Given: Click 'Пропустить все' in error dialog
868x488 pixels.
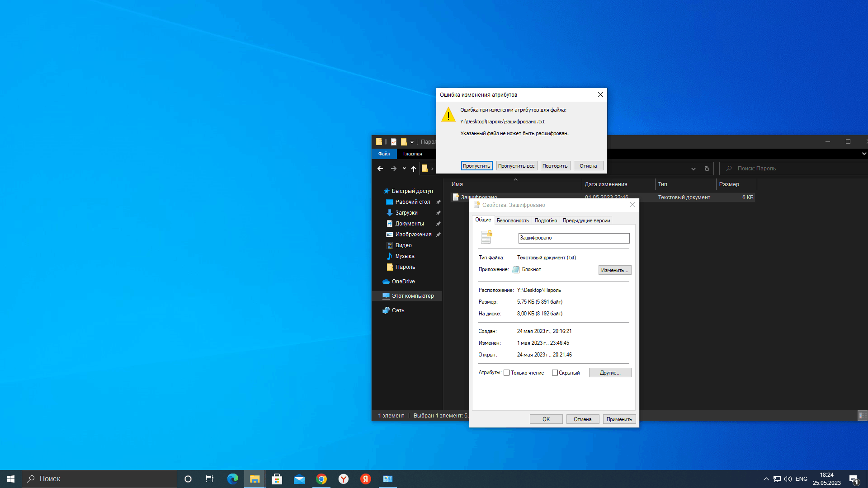Looking at the screenshot, I should (516, 166).
